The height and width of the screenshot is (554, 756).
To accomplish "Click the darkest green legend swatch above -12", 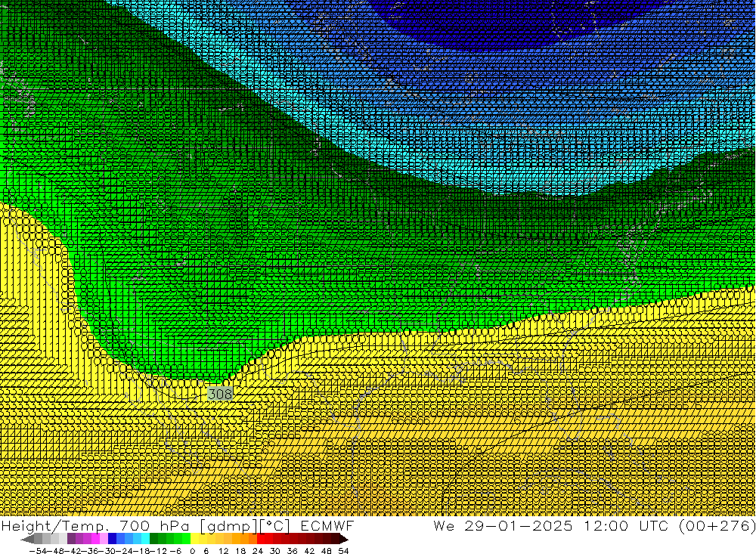I will click(153, 539).
